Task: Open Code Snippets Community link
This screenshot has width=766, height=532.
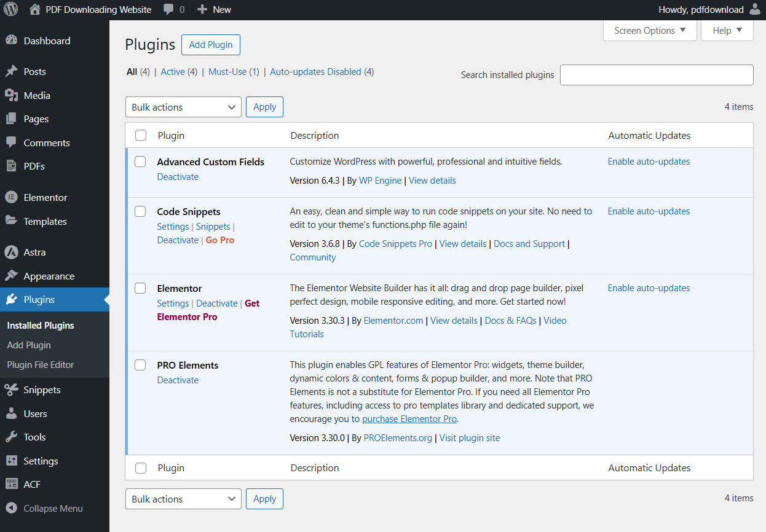Action: [313, 257]
